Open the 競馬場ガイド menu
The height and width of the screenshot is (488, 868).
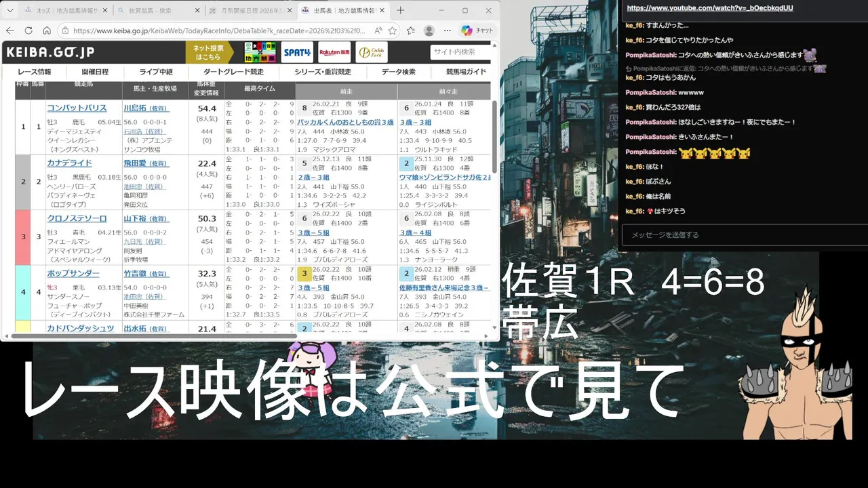[466, 72]
